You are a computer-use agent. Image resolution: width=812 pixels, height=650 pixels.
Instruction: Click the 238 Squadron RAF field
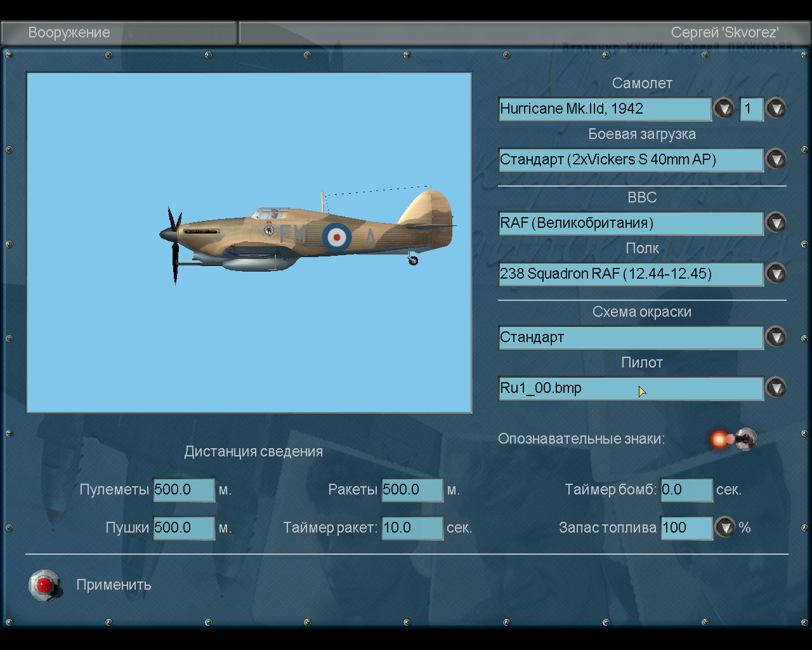631,274
